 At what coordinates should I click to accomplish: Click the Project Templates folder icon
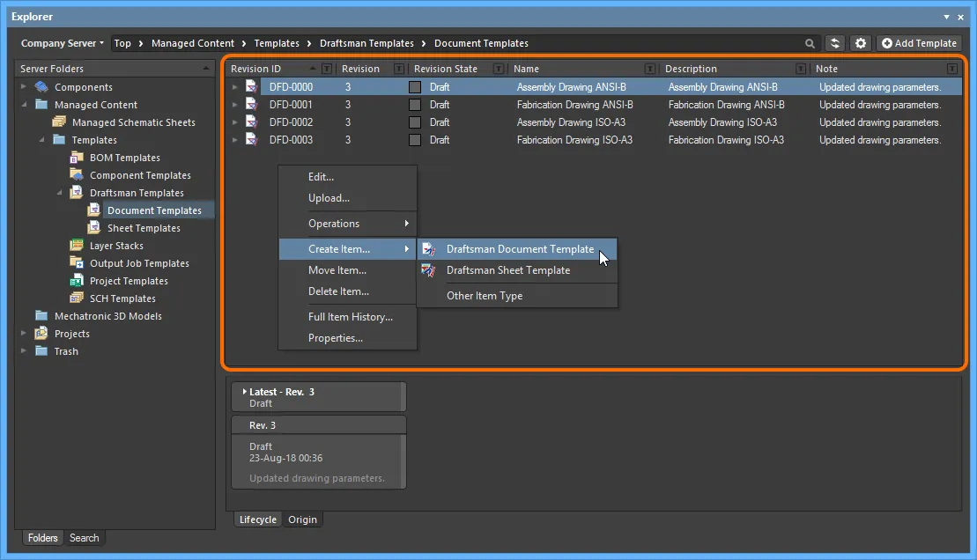click(77, 280)
